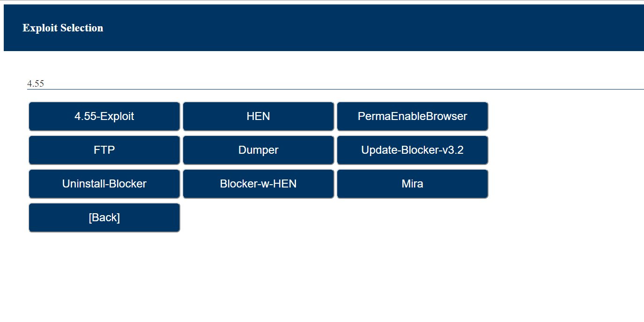
Task: Select the HEN payload button
Action: click(258, 116)
